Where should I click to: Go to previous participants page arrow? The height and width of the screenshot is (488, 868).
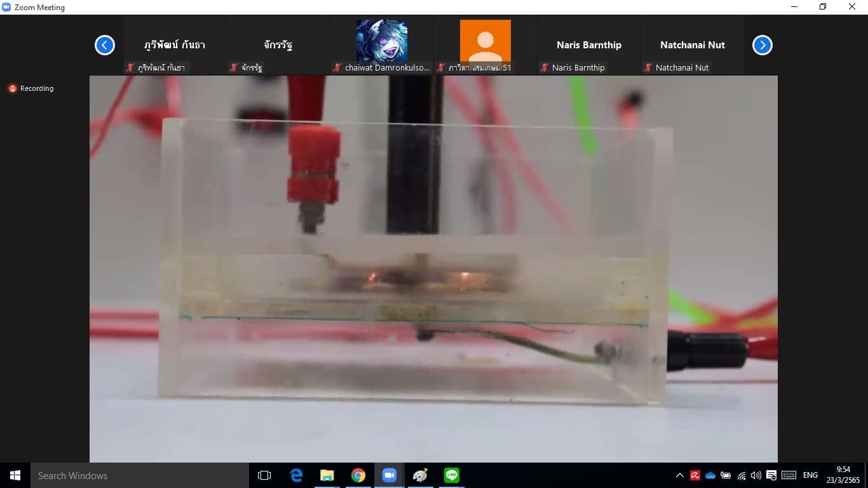point(105,45)
